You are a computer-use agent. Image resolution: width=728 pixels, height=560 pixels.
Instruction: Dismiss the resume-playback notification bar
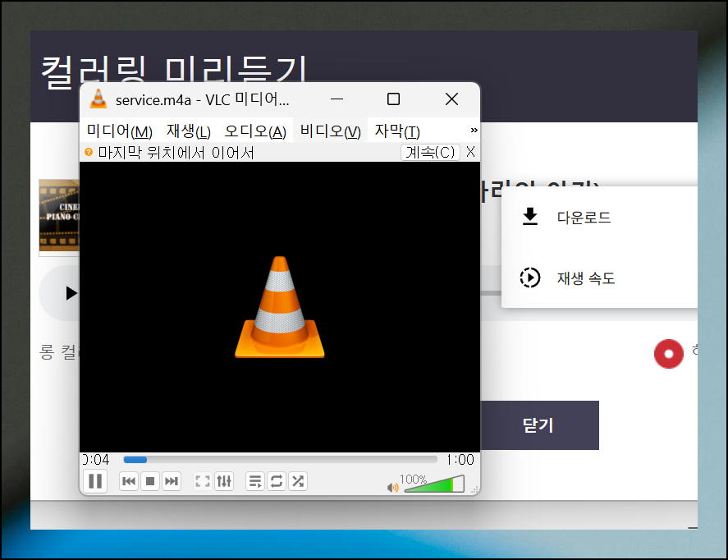(x=470, y=152)
